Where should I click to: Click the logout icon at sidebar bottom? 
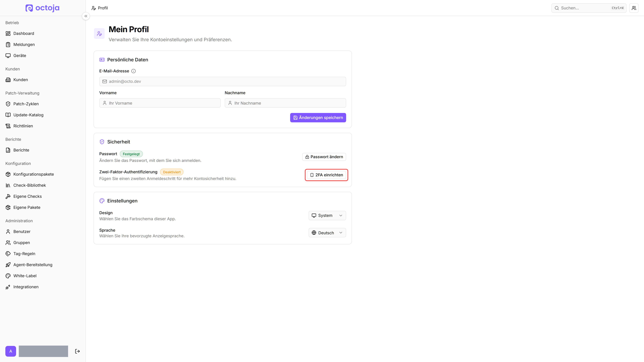(77, 351)
